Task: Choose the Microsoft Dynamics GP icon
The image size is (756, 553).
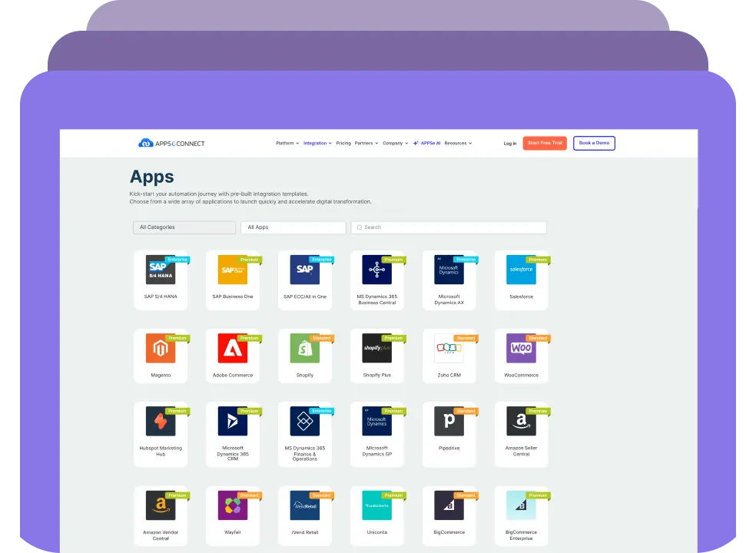Action: 376,421
